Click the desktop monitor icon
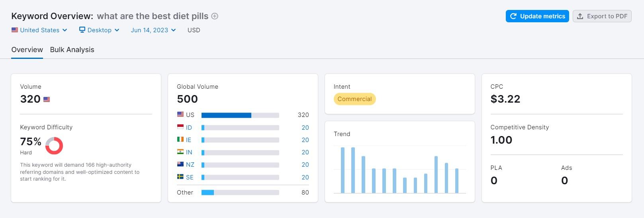This screenshot has width=644, height=218. tap(82, 30)
